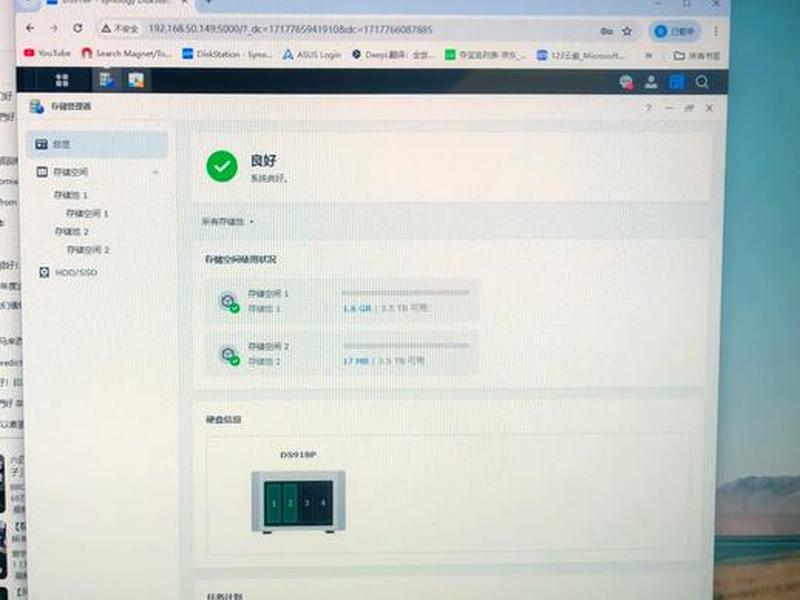Click the 存储空间 1 usage bar
Image resolution: width=800 pixels, height=600 pixels.
point(405,293)
